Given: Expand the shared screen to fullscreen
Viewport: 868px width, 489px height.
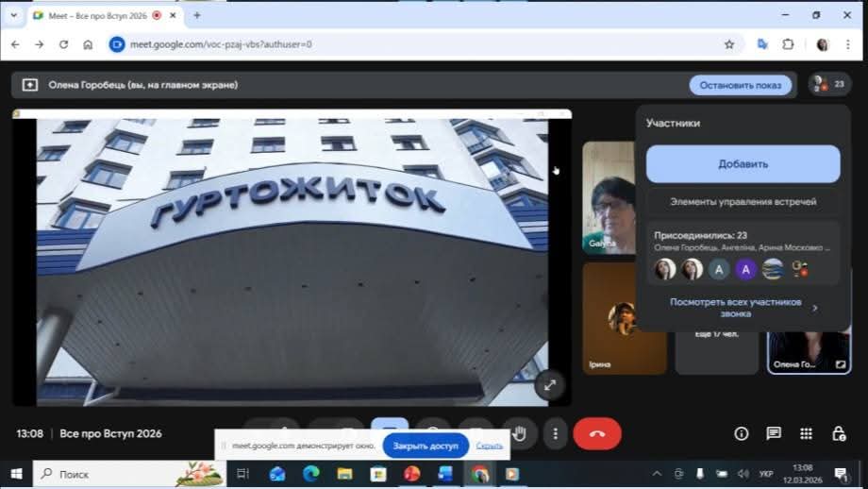Looking at the screenshot, I should [x=549, y=384].
